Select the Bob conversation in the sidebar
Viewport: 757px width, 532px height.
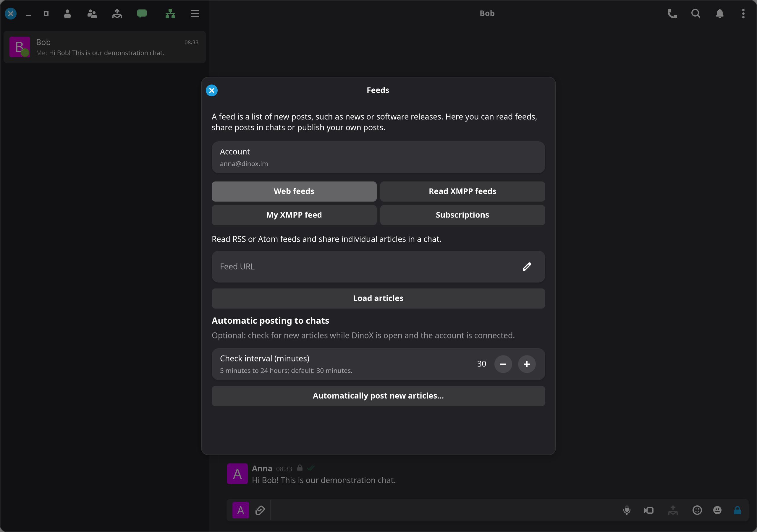click(104, 47)
